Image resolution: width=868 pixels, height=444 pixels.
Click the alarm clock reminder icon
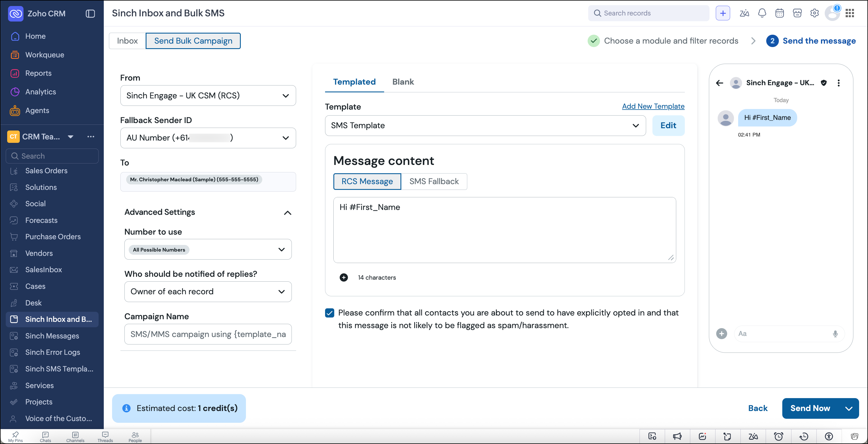pyautogui.click(x=778, y=437)
